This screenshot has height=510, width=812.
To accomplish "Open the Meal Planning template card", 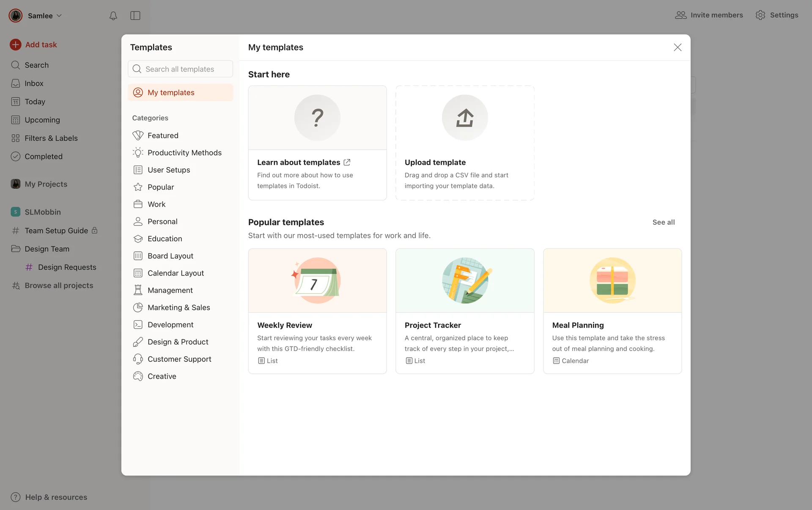I will click(x=612, y=311).
